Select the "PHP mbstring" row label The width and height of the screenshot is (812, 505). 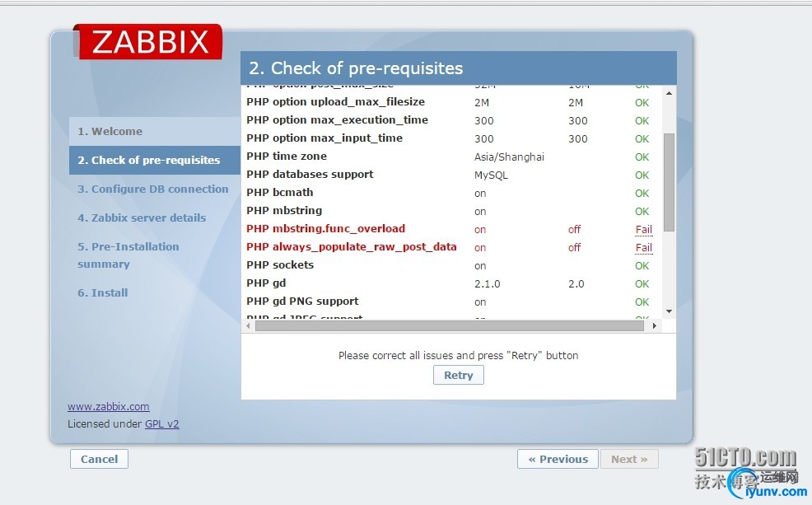[x=284, y=210]
